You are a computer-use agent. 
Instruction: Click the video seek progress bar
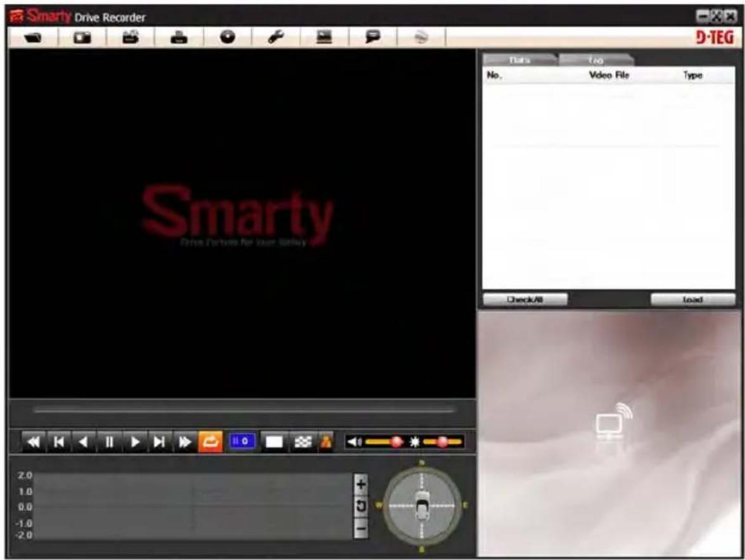tap(245, 410)
